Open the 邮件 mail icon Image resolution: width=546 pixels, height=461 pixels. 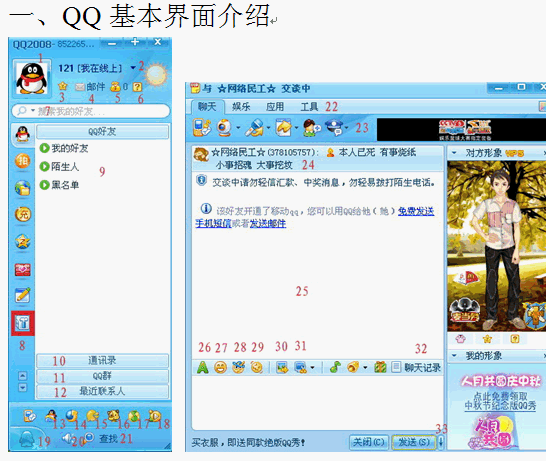[90, 86]
